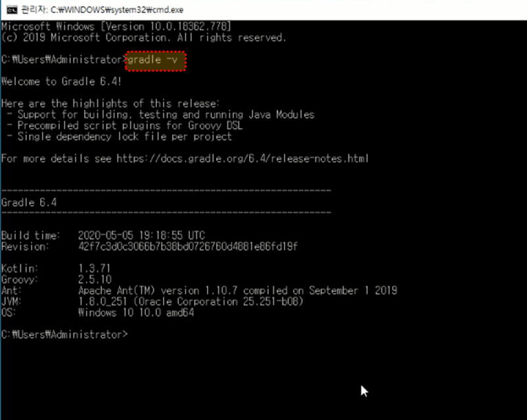
Task: Click the Revision hash value
Action: click(188, 246)
